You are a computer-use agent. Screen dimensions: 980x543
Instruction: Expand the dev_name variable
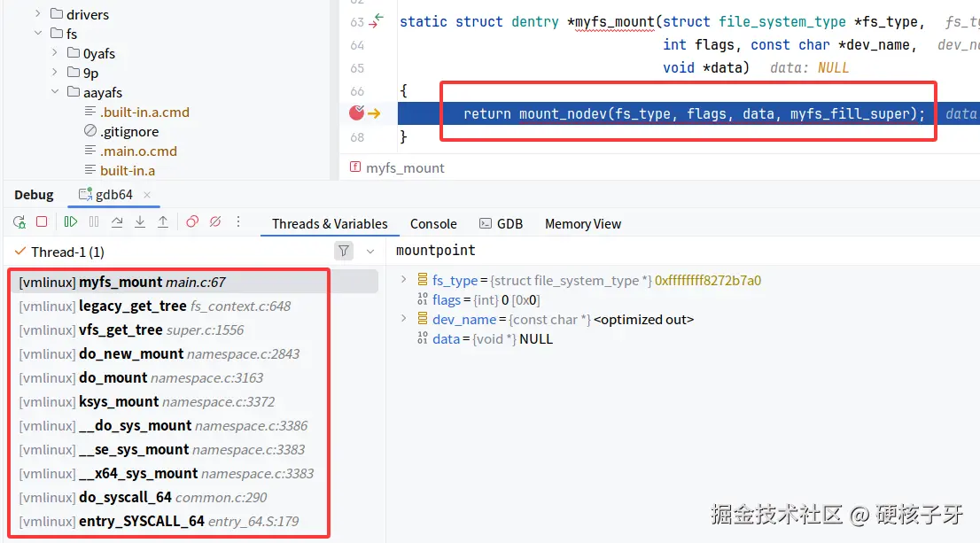tap(404, 319)
